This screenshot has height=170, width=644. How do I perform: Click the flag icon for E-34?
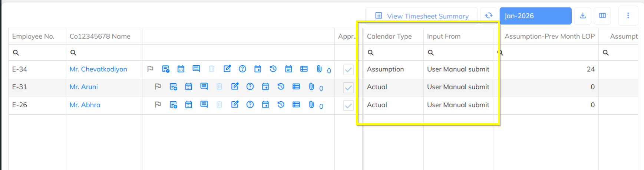[150, 69]
